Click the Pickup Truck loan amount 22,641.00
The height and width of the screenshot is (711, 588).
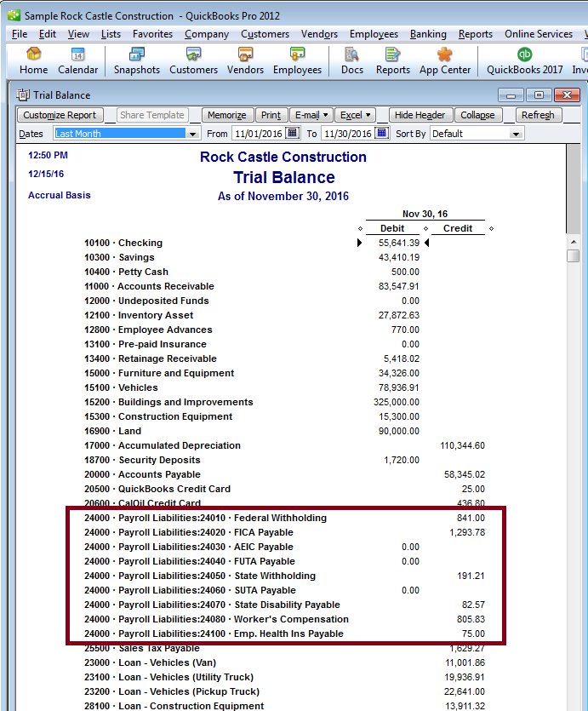(x=465, y=692)
